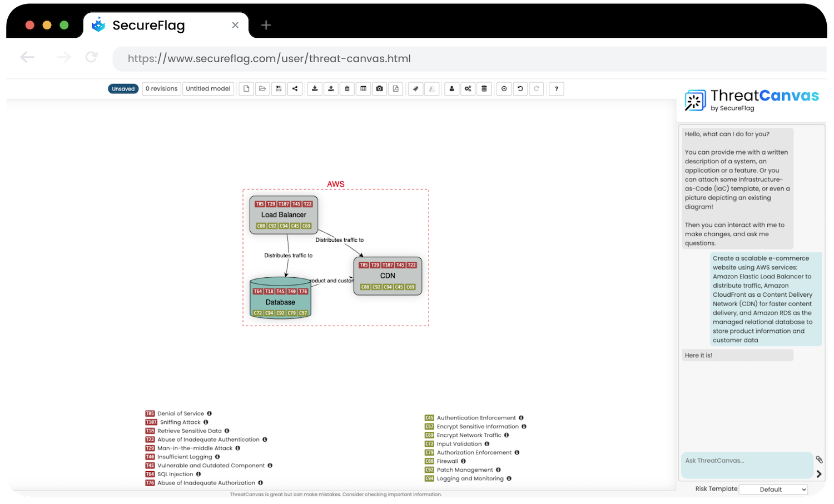Click the circled dot target icon

504,89
